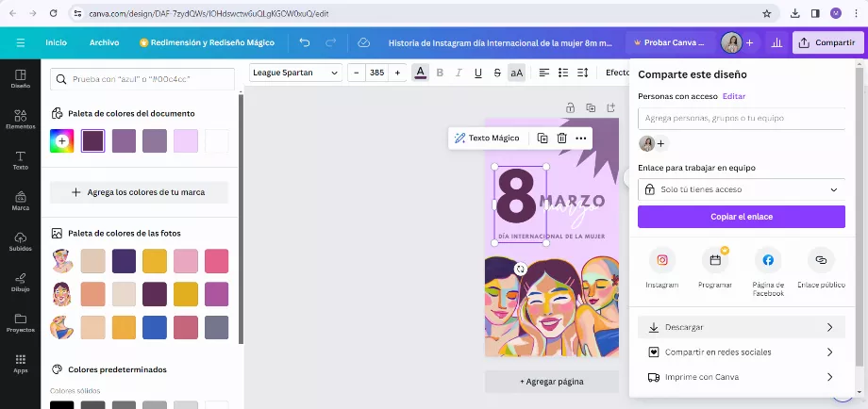Share to Página de Facebook
The height and width of the screenshot is (409, 868).
pyautogui.click(x=768, y=260)
